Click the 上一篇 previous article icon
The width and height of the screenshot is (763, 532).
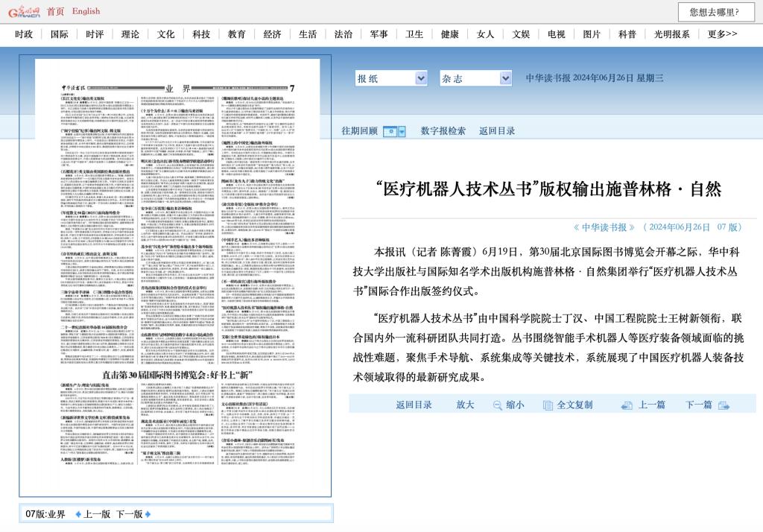click(627, 405)
